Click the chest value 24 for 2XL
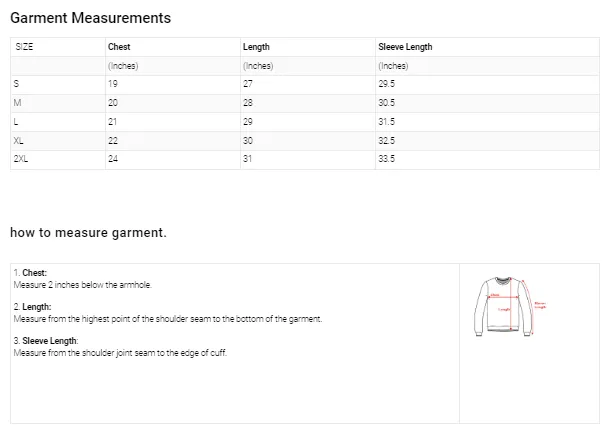Image resolution: width=606 pixels, height=442 pixels. (113, 159)
